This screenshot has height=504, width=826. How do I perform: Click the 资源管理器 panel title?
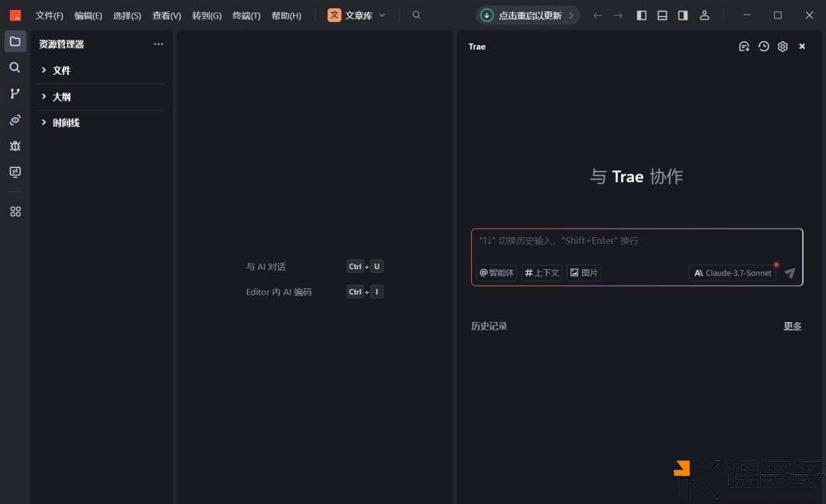tap(61, 44)
